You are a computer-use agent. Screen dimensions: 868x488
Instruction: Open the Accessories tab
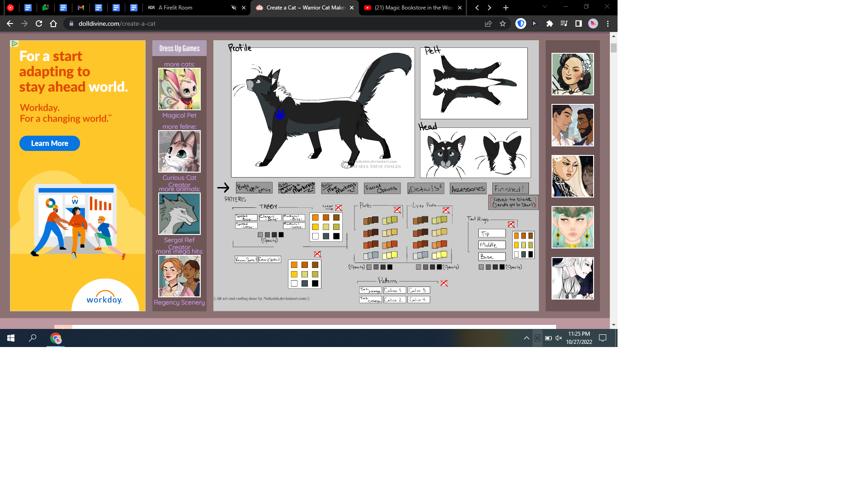(468, 189)
